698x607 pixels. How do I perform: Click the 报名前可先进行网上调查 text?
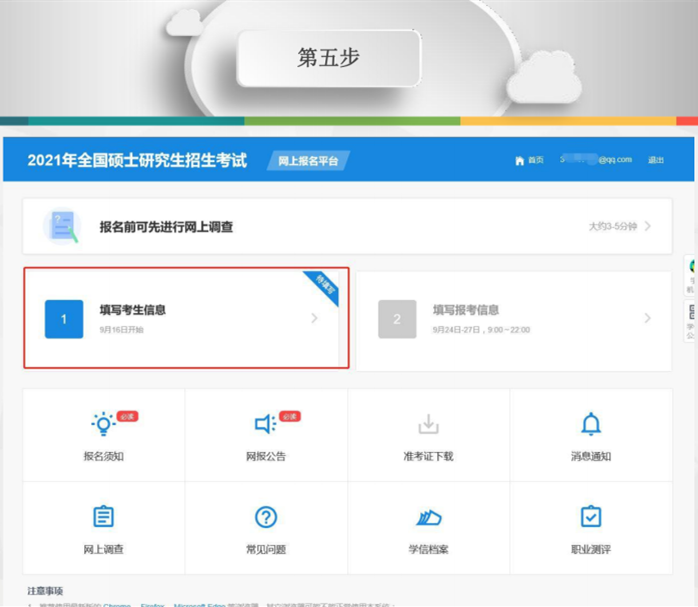tap(166, 227)
